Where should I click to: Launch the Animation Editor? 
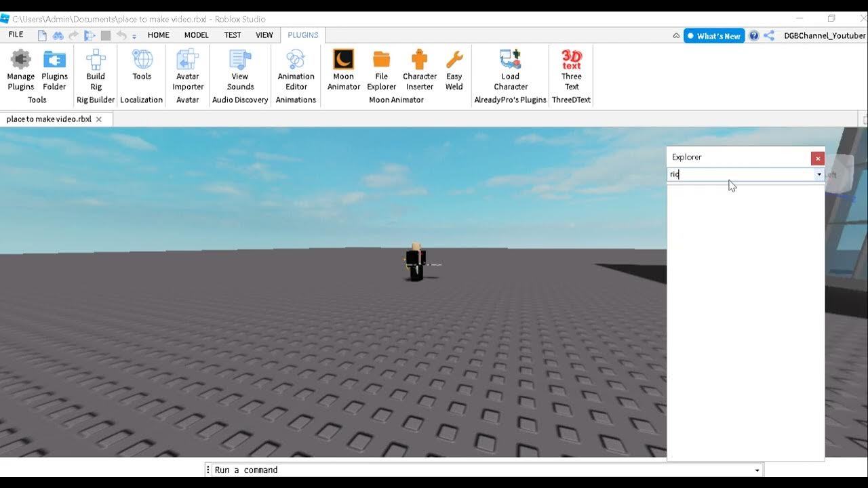pyautogui.click(x=296, y=70)
